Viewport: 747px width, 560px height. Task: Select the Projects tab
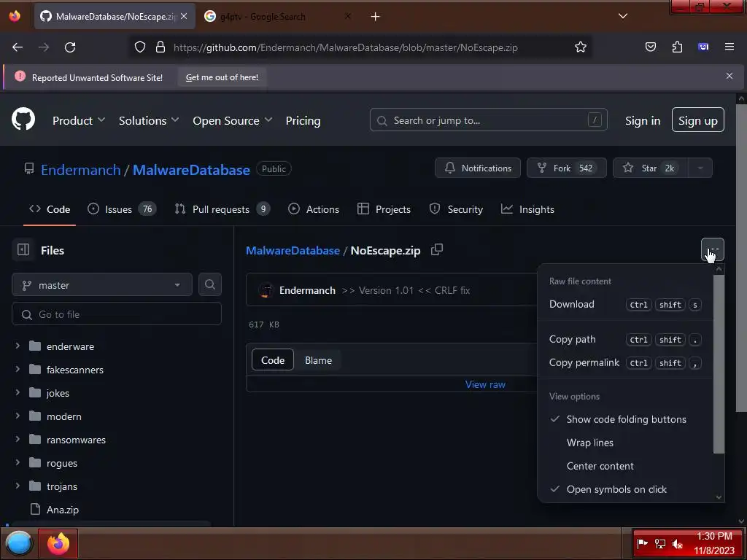[x=384, y=209]
